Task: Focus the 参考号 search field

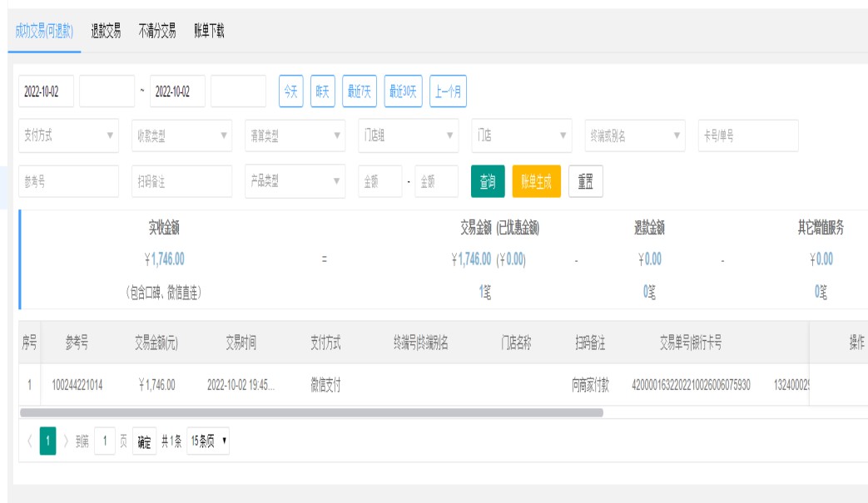Action: pos(68,181)
